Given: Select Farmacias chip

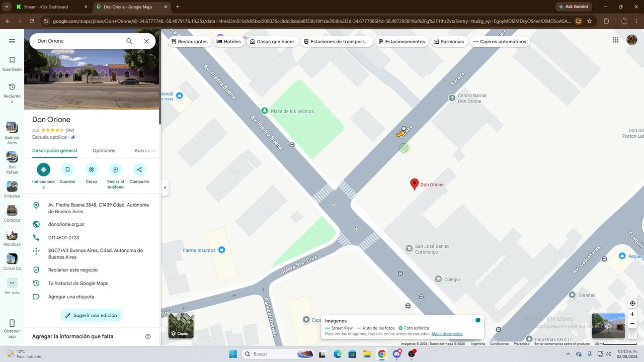Looking at the screenshot, I should click(x=449, y=42).
